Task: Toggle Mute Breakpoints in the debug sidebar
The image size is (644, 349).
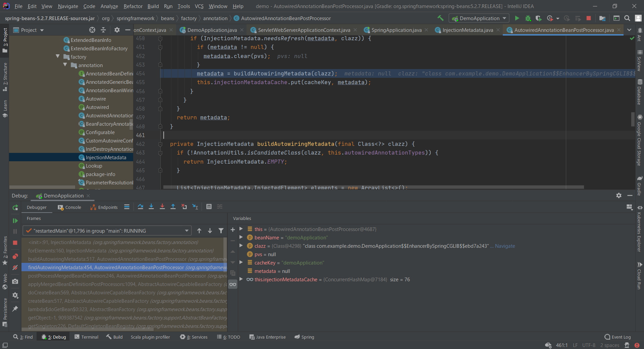Action: pyautogui.click(x=15, y=268)
